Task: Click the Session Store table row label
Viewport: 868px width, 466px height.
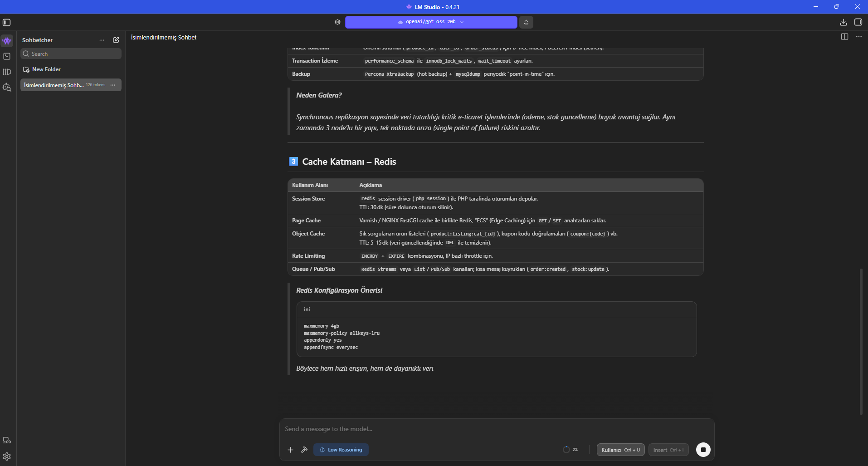Action: point(308,199)
